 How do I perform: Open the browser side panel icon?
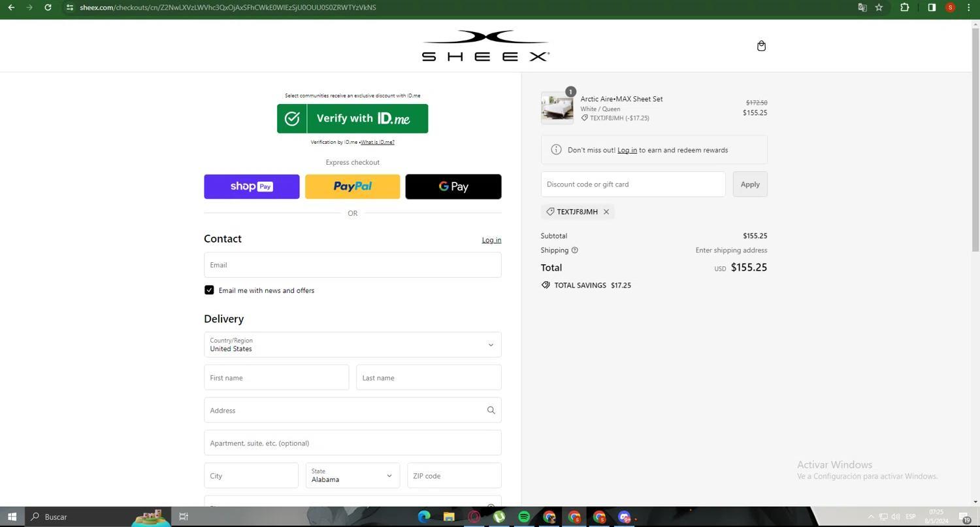pyautogui.click(x=932, y=7)
